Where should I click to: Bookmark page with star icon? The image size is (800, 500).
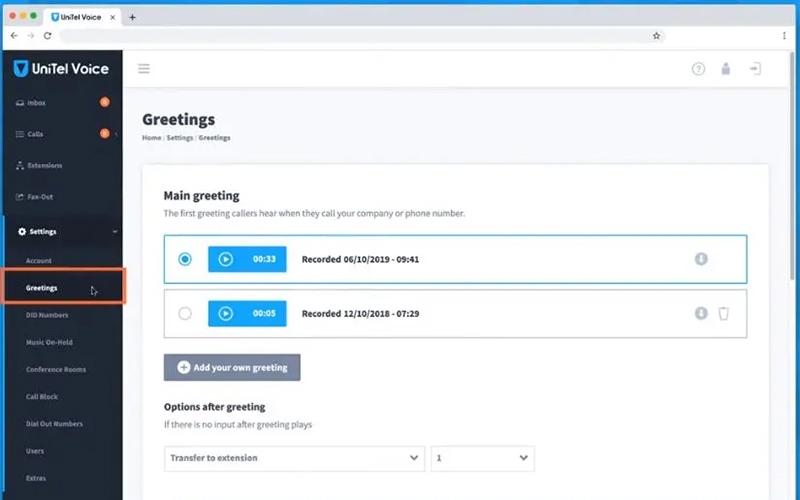656,36
